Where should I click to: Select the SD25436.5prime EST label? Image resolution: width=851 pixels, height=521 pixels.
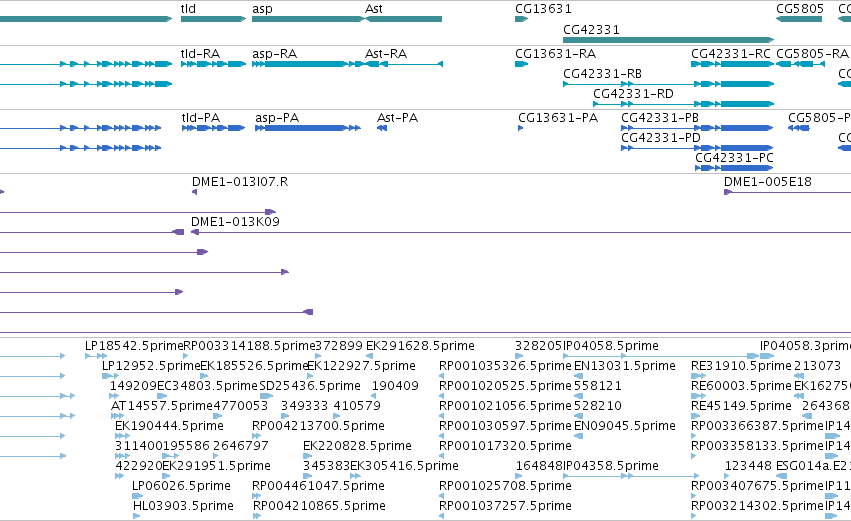(310, 386)
